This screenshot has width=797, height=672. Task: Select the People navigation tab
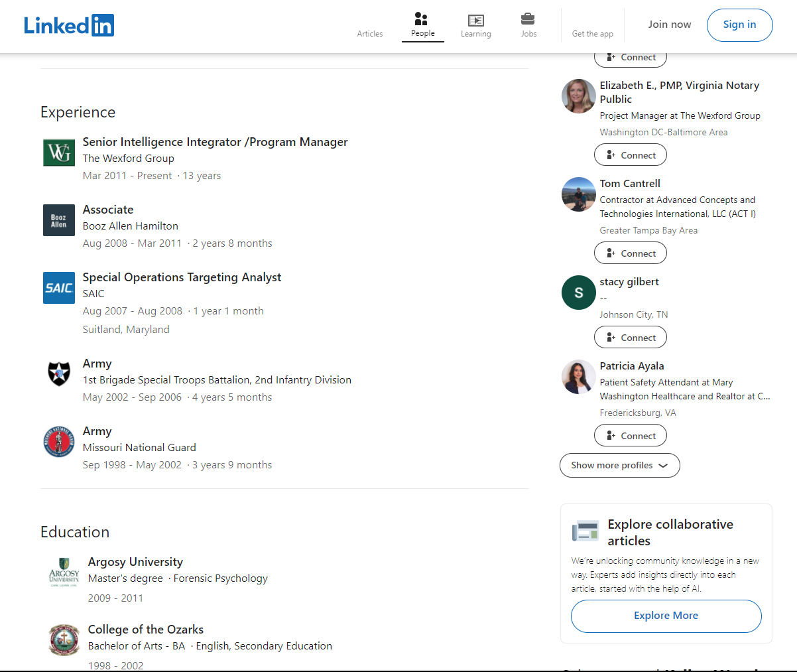pos(423,26)
